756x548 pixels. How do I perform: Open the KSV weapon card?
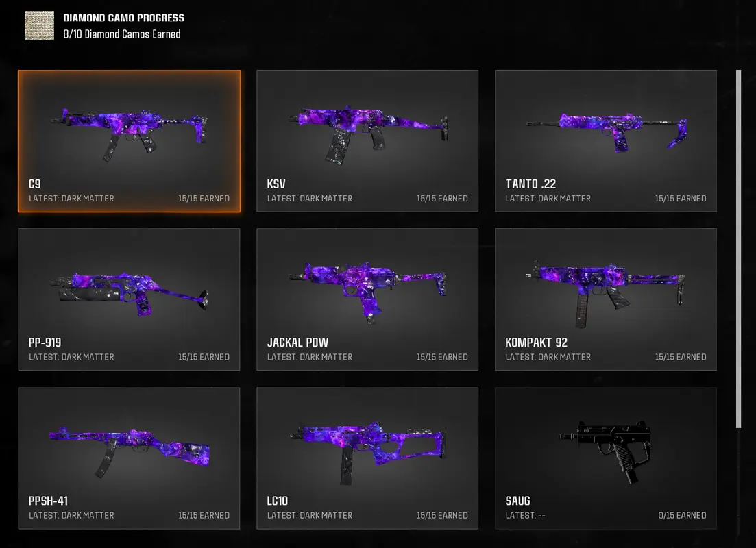click(367, 140)
